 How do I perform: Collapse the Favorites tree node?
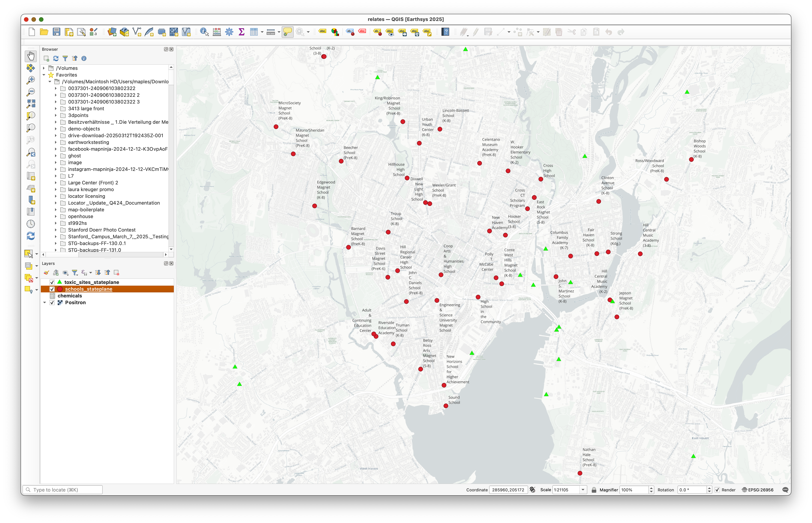(44, 75)
